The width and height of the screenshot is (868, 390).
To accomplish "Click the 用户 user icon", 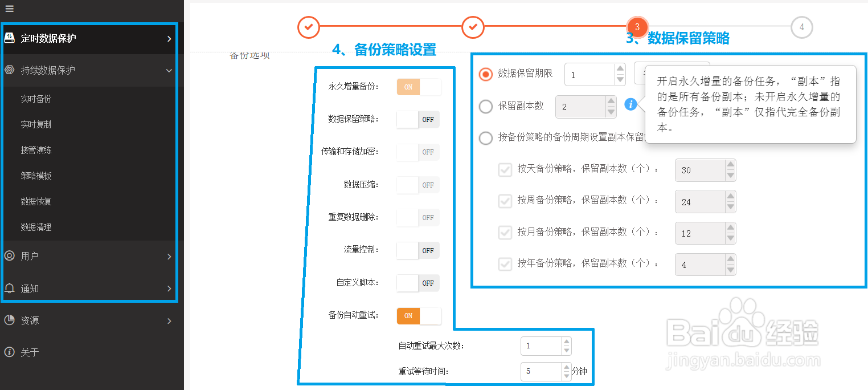I will click(x=9, y=256).
